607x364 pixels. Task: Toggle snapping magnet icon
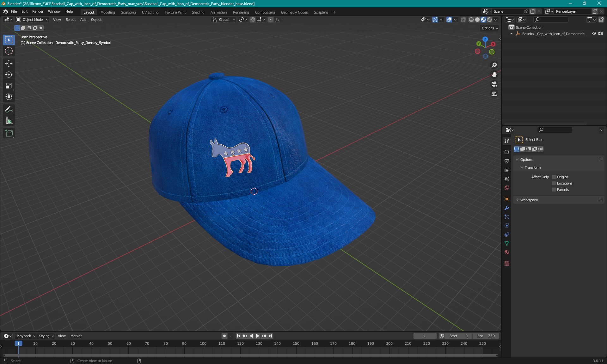[252, 20]
